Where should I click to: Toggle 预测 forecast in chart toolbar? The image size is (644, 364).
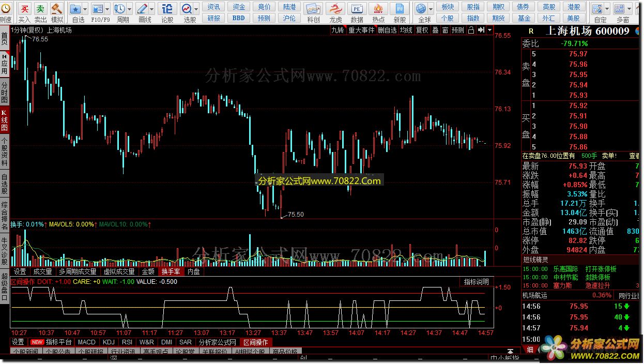click(x=458, y=30)
